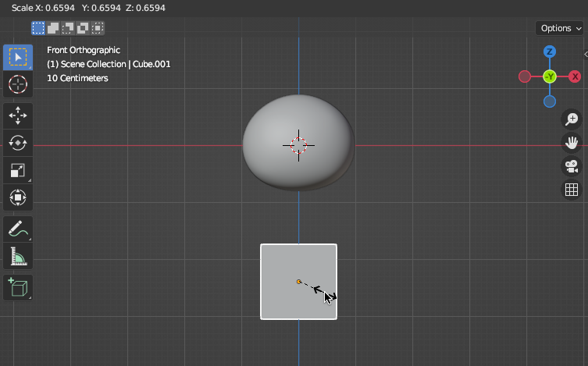The height and width of the screenshot is (366, 588).
Task: Click the negative Z axis gizmo circle
Action: tap(550, 101)
